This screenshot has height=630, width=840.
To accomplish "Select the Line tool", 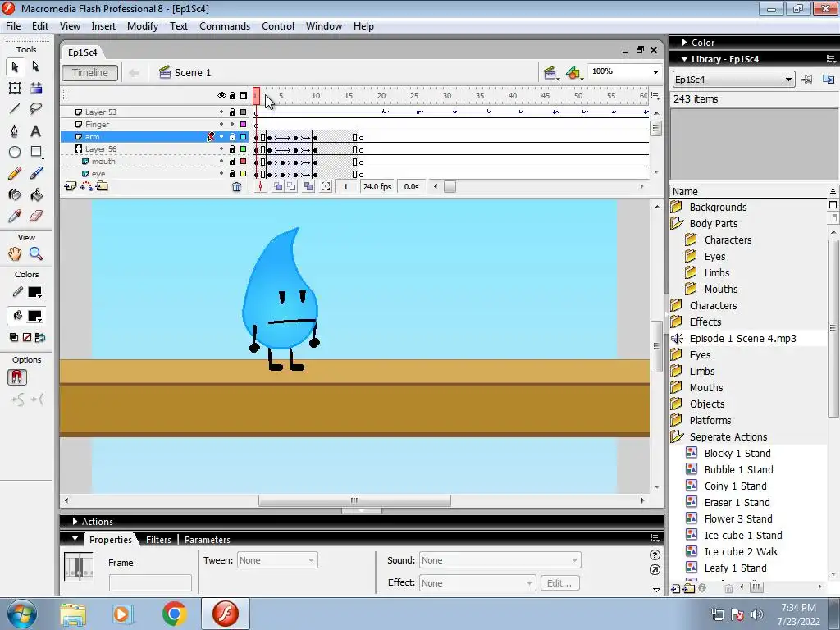I will pyautogui.click(x=15, y=109).
